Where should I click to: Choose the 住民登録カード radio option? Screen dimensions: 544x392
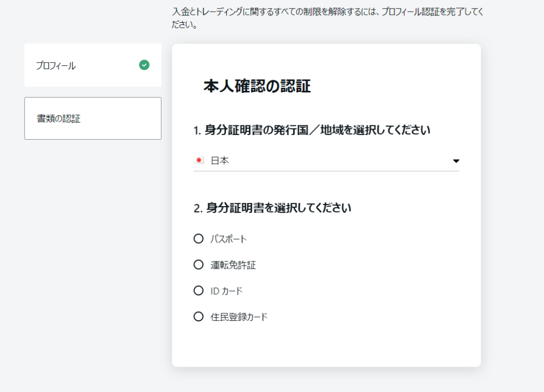coord(199,317)
